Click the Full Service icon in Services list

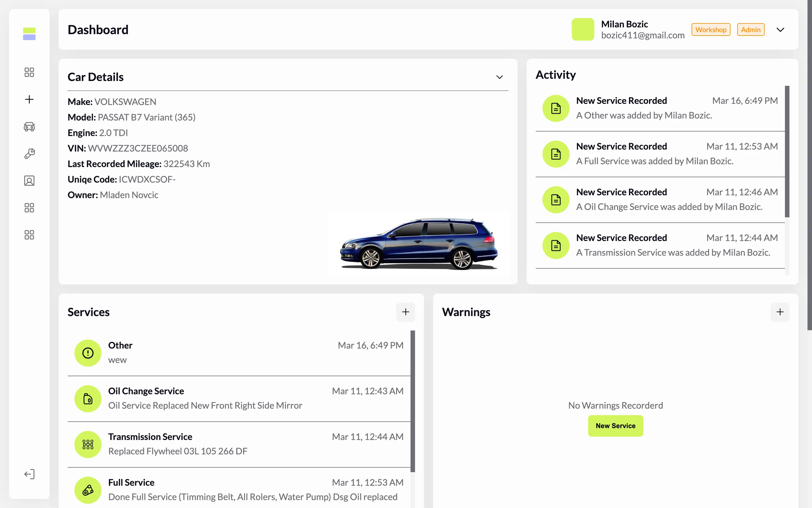[88, 490]
